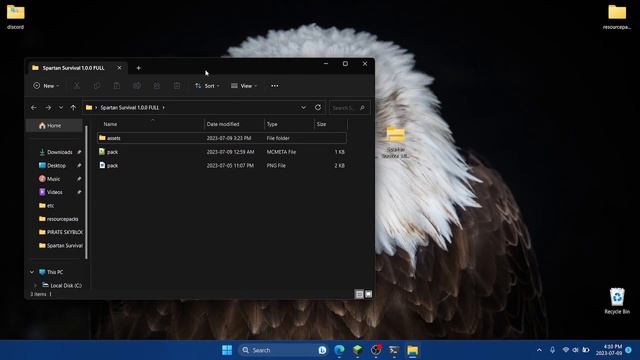Select the resourcepacks folder icon on desktop

pos(617,17)
